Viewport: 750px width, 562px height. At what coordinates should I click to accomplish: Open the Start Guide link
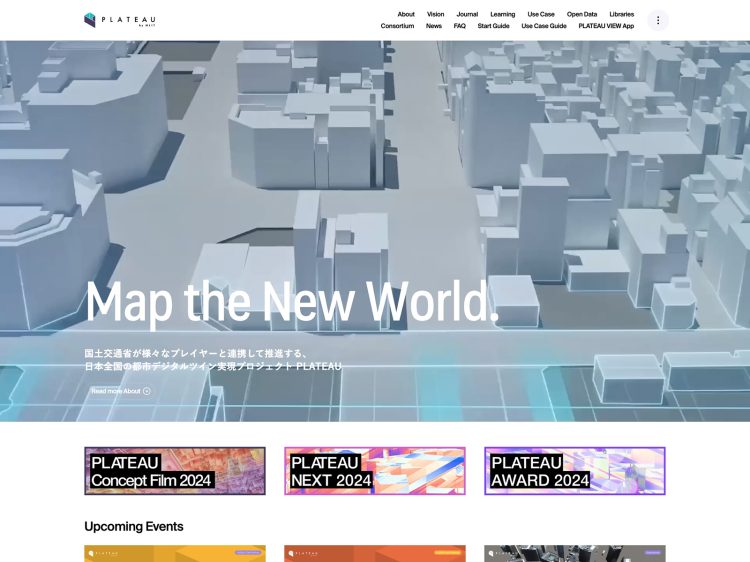pos(493,26)
